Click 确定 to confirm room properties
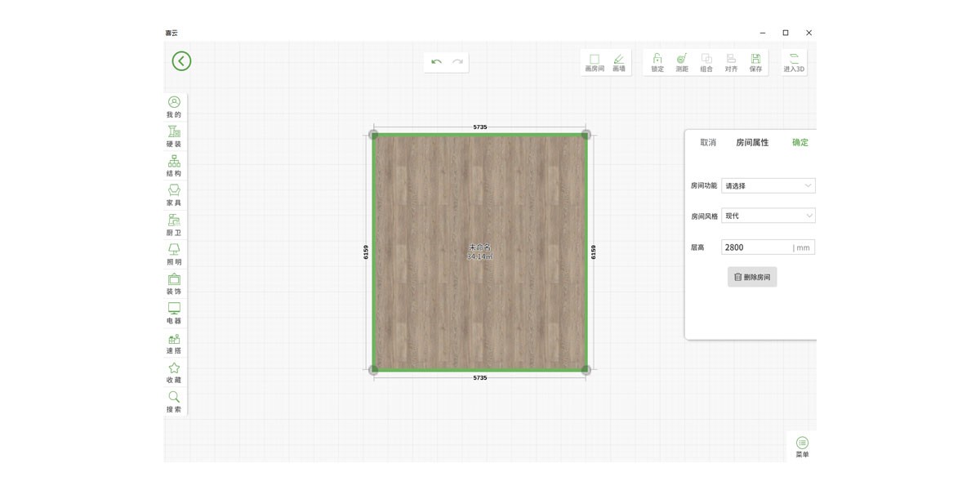Screen dimensions: 980x490 800,143
